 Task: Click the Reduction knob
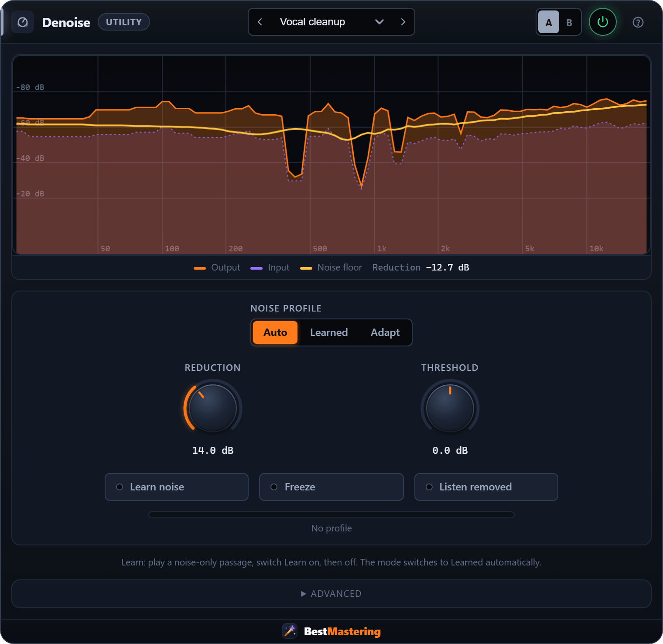[213, 408]
